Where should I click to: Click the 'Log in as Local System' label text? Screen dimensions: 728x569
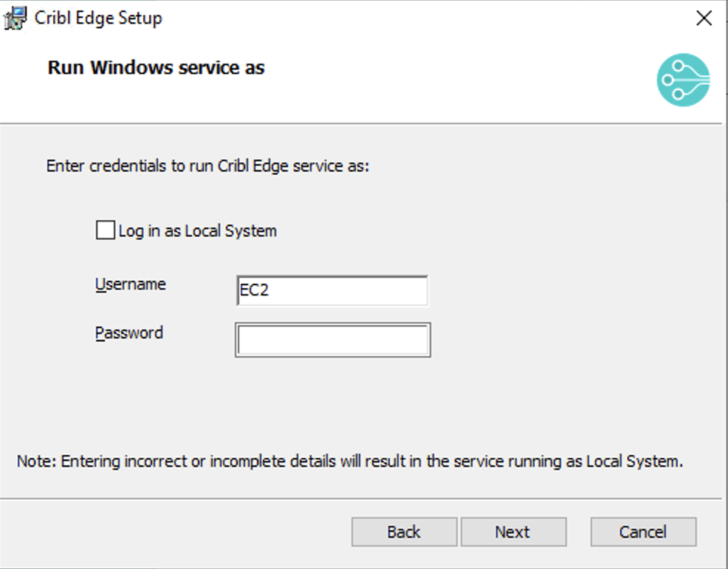197,231
